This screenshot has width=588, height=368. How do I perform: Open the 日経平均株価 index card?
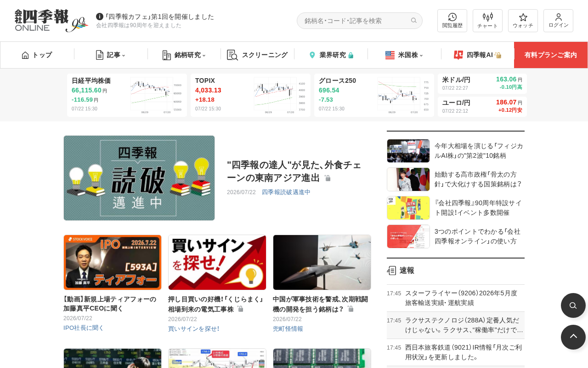(127, 95)
